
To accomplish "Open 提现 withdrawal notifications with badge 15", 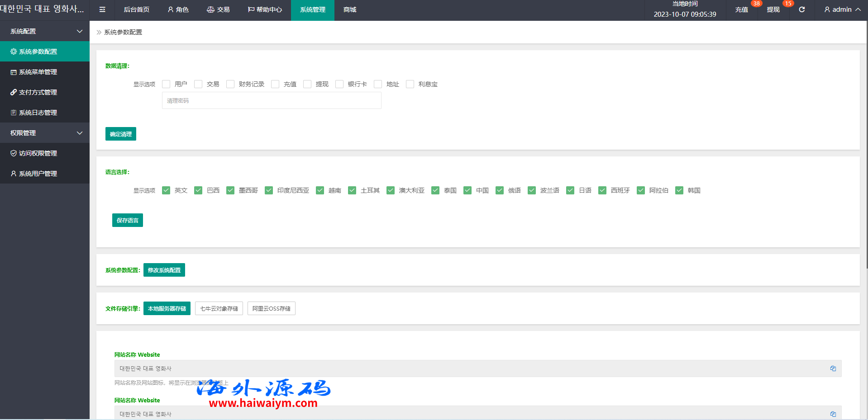I will (773, 9).
